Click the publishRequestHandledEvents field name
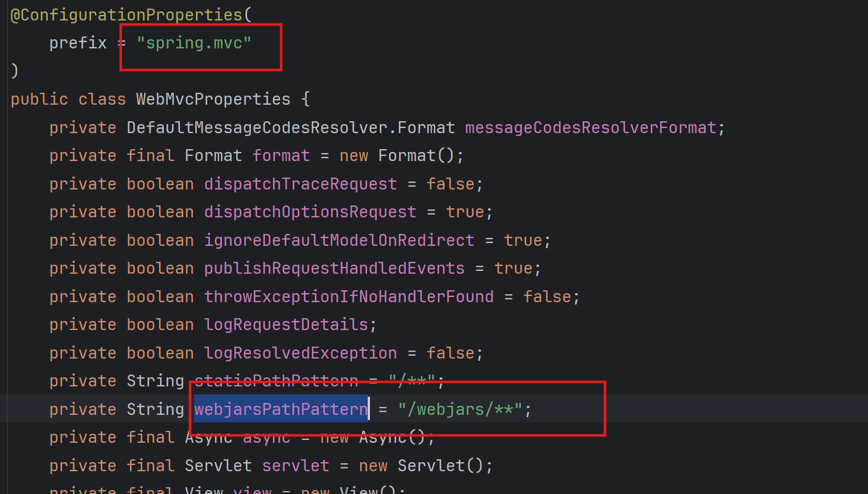 334,267
